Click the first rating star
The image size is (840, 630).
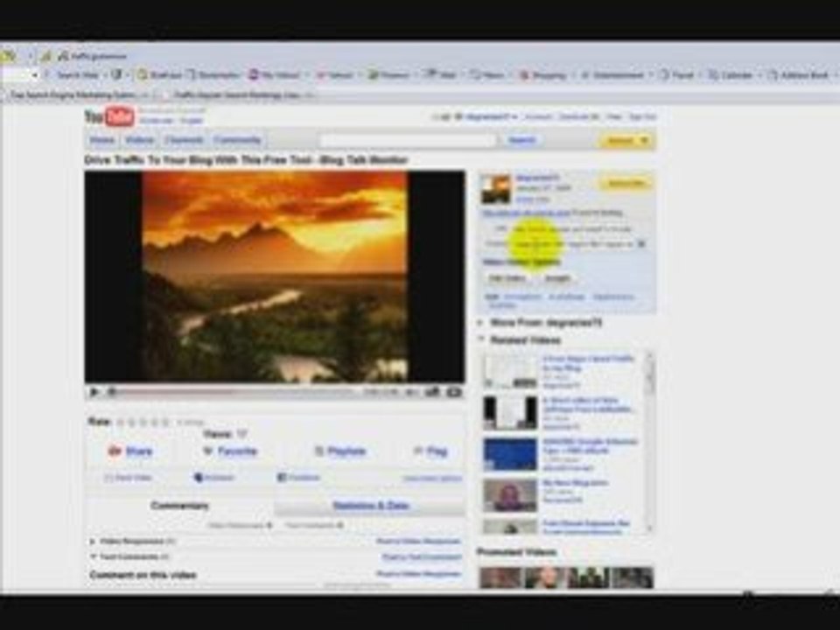tap(120, 422)
